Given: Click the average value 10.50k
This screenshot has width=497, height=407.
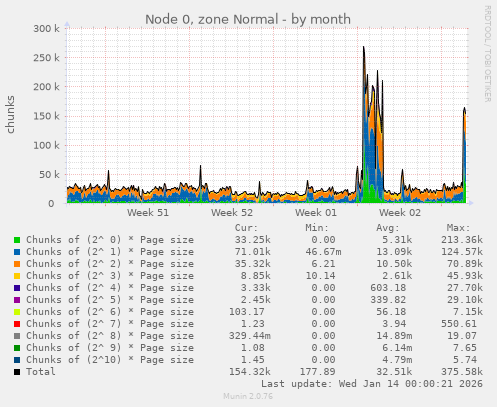Looking at the screenshot, I should tap(394, 264).
